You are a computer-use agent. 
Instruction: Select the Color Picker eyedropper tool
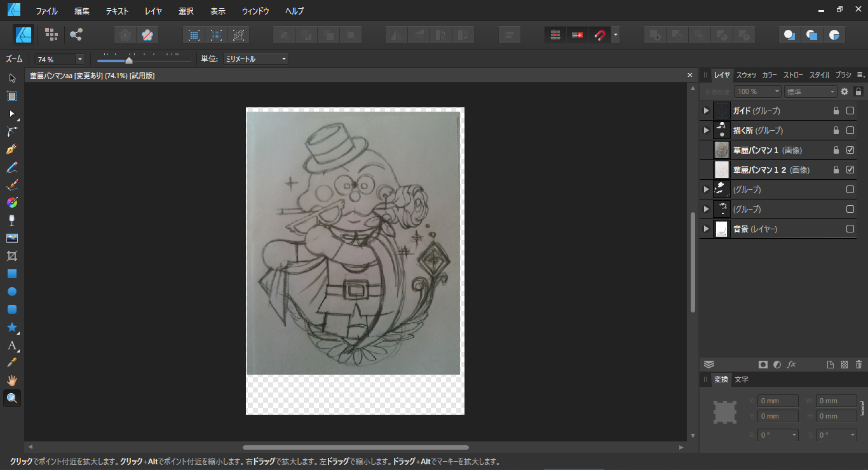[11, 363]
